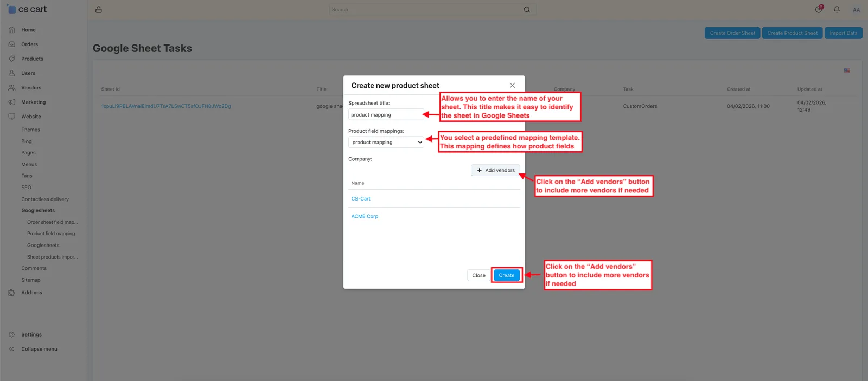Open Marketing in the sidebar menu

[x=34, y=102]
